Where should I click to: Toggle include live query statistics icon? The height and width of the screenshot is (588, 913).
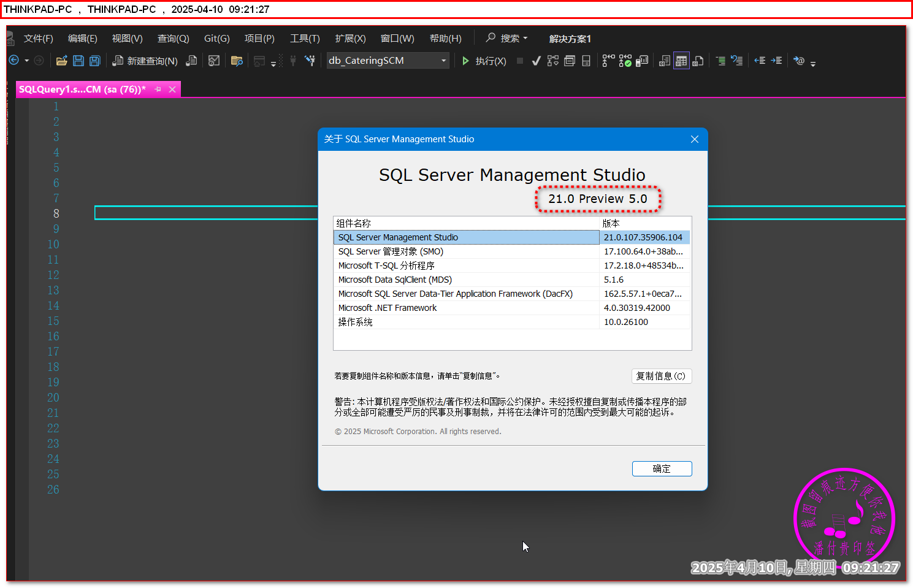click(x=625, y=61)
